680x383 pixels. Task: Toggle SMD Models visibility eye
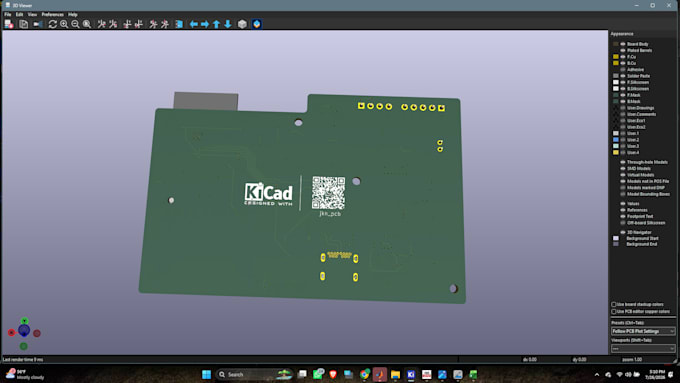click(623, 169)
